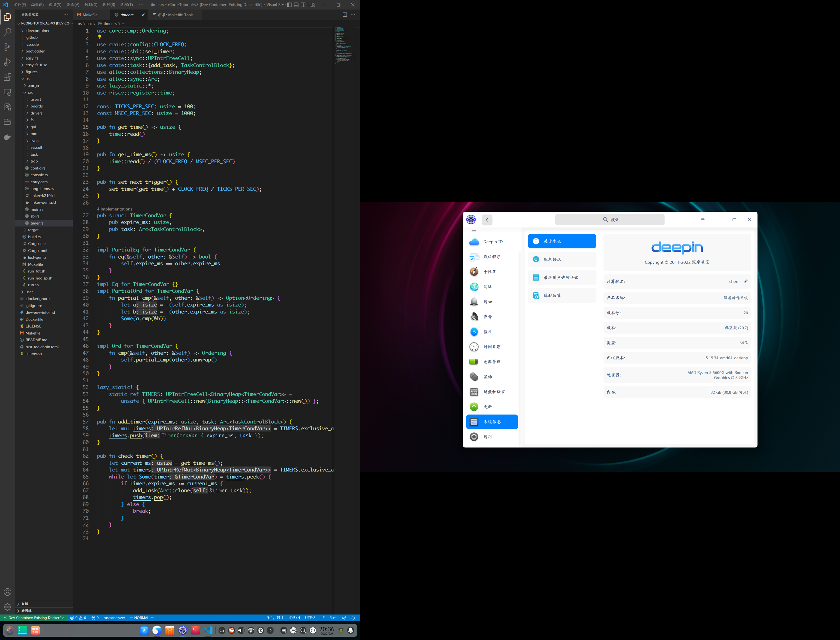Switch to the Makefile editor tab
Viewport: 840px width, 640px height.
[x=90, y=15]
